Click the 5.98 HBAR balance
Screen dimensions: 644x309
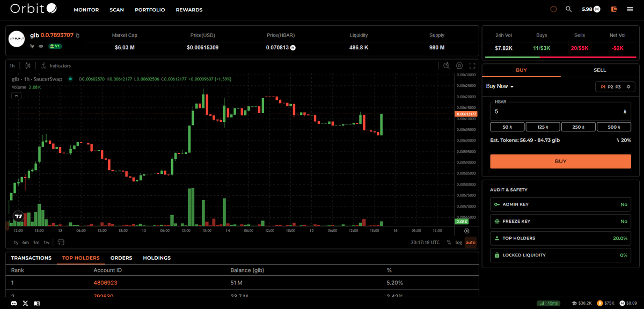pos(591,9)
